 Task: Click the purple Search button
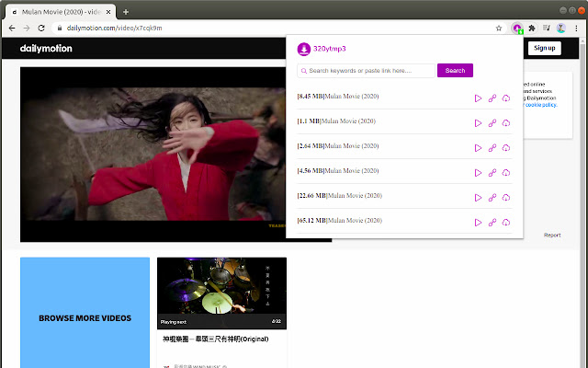click(455, 71)
